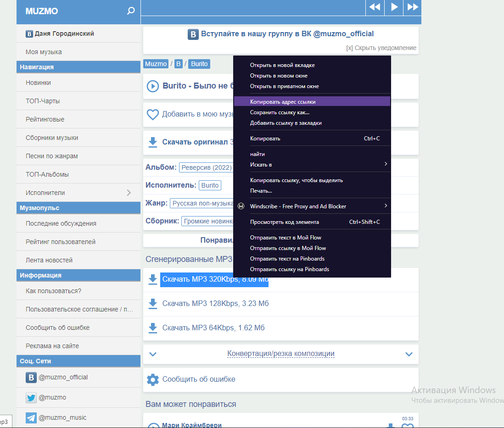Skip to next track with fast-forward button
The width and height of the screenshot is (504, 428).
(x=413, y=7)
